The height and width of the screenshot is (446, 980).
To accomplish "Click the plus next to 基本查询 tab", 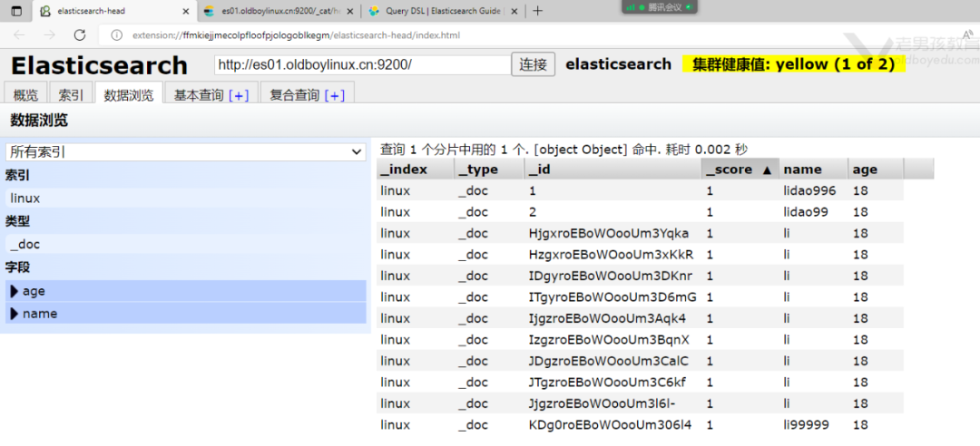I will pos(239,95).
